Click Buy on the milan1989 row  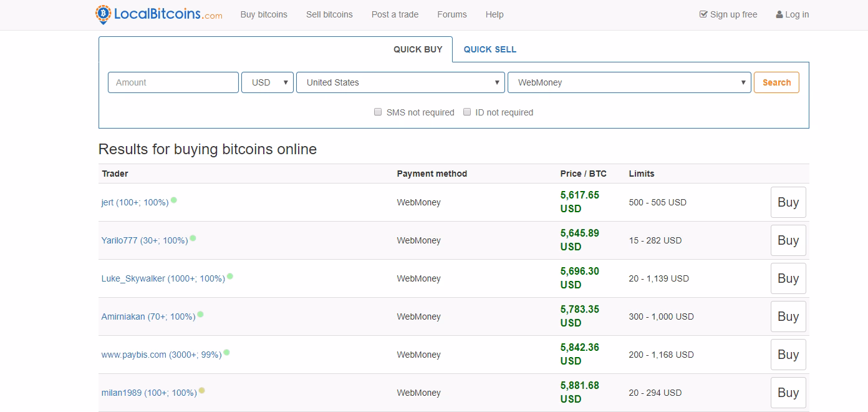[788, 393]
